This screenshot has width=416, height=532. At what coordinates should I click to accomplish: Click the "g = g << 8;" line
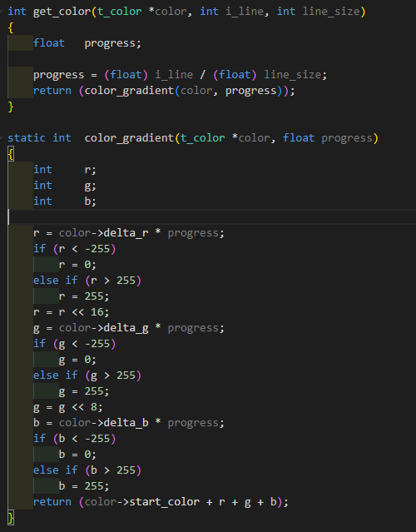(x=67, y=407)
